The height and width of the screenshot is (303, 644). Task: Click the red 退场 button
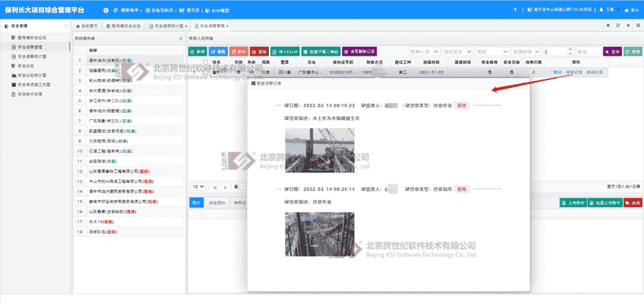pos(259,52)
